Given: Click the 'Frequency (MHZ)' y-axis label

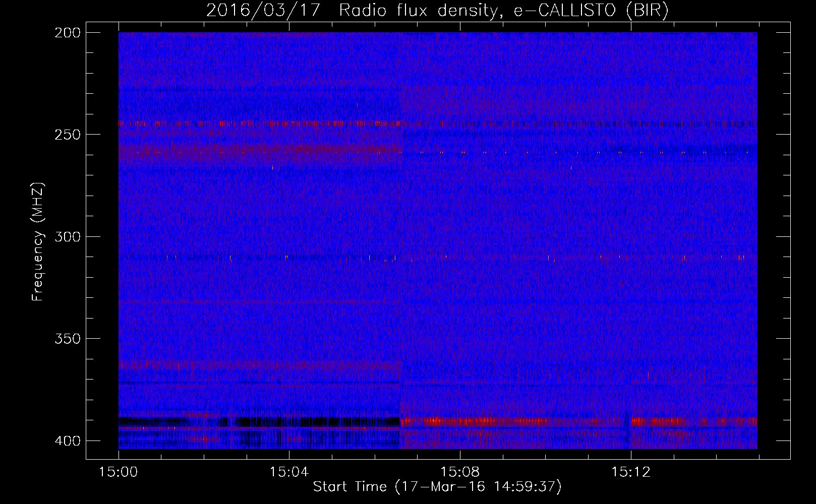Looking at the screenshot, I should click(x=38, y=242).
